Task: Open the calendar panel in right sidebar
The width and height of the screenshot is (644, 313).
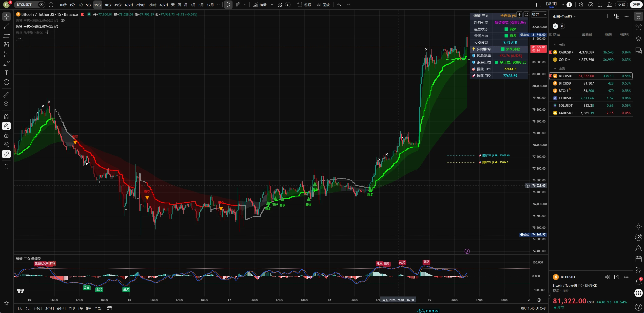Action: (639, 259)
